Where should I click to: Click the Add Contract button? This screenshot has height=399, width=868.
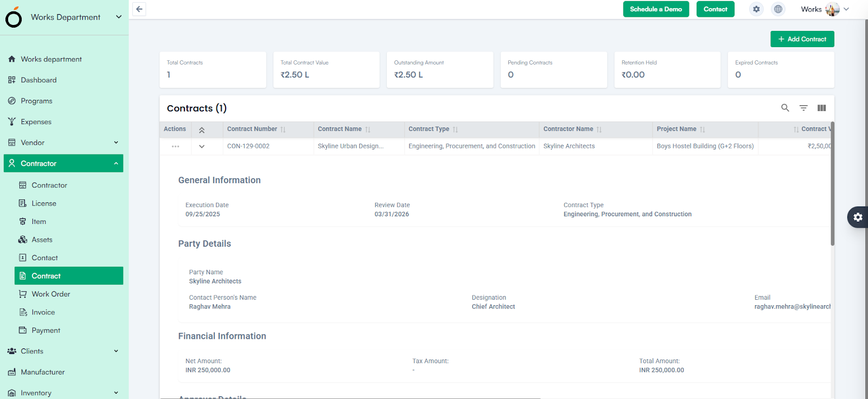click(x=802, y=39)
